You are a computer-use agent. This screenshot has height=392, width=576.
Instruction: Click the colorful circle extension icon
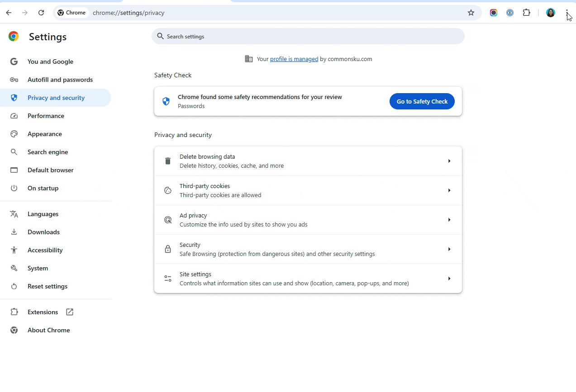494,13
